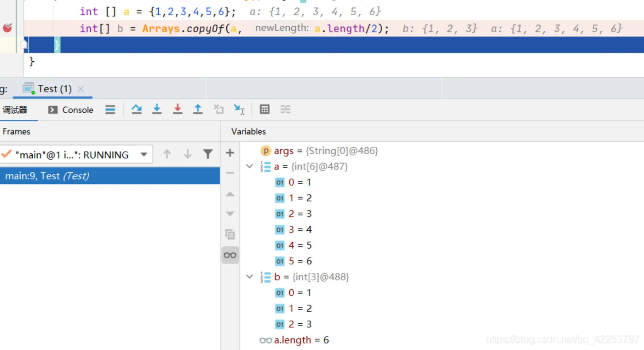Click the Duplicate Watch copy icon
Screen dimensions: 644x350
coord(230,234)
